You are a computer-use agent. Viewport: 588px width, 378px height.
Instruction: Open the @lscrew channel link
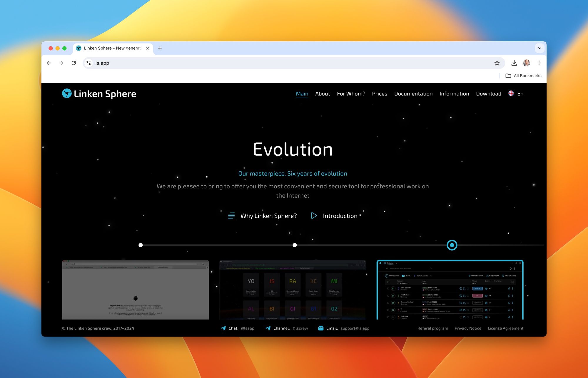300,328
